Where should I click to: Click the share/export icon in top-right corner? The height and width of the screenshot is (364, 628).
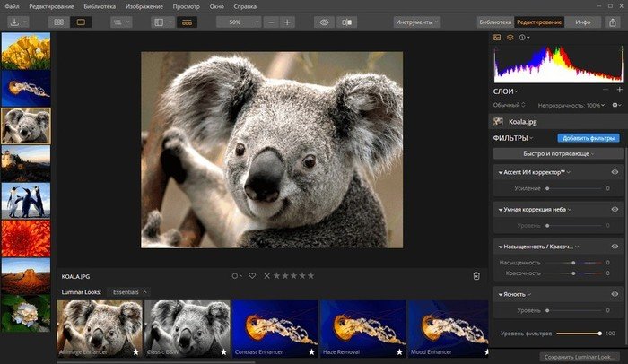pyautogui.click(x=611, y=21)
